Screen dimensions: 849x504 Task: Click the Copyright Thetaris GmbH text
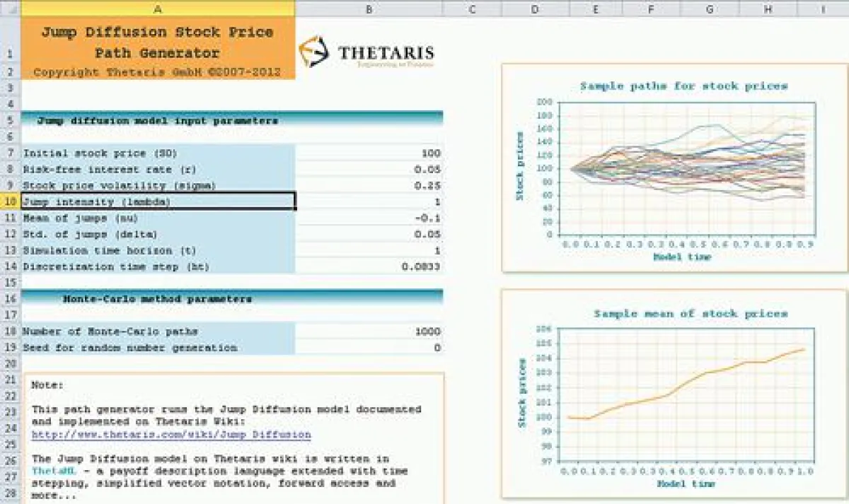click(157, 72)
